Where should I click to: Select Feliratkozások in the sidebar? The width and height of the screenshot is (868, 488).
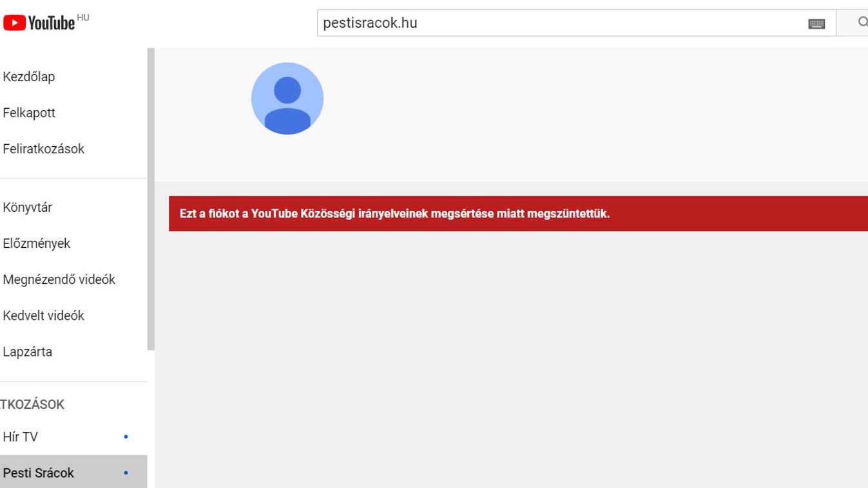tap(44, 149)
